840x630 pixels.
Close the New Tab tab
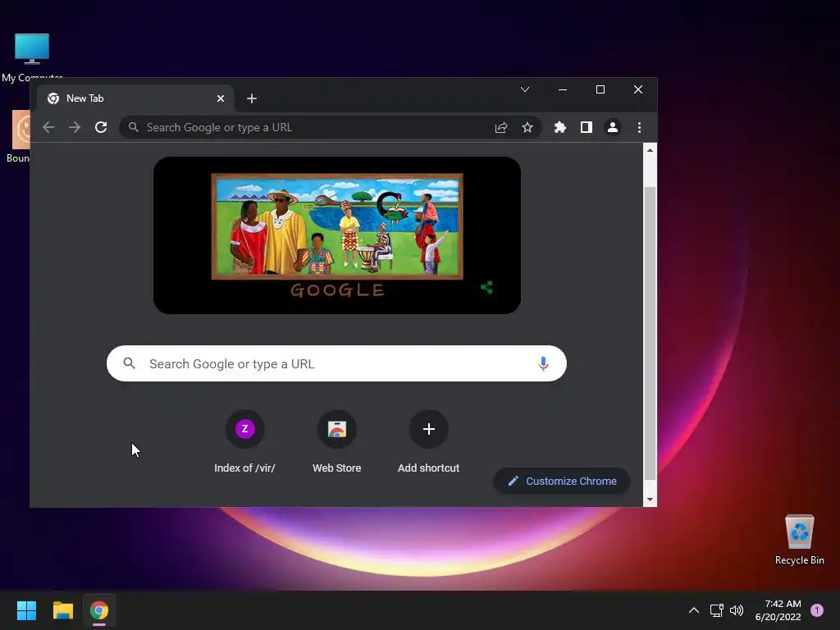point(220,98)
